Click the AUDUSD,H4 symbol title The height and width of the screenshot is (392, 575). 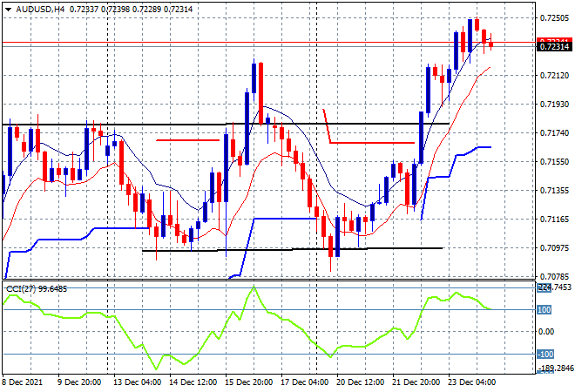(x=40, y=10)
